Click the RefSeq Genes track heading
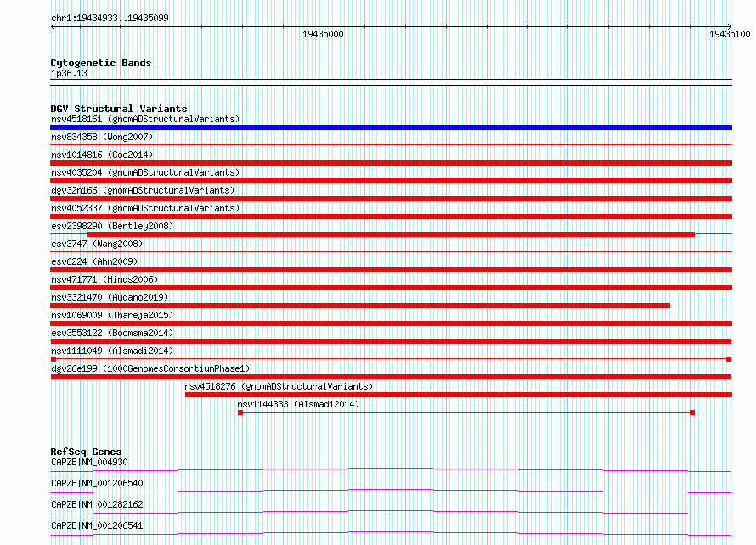The height and width of the screenshot is (545, 756). (86, 452)
